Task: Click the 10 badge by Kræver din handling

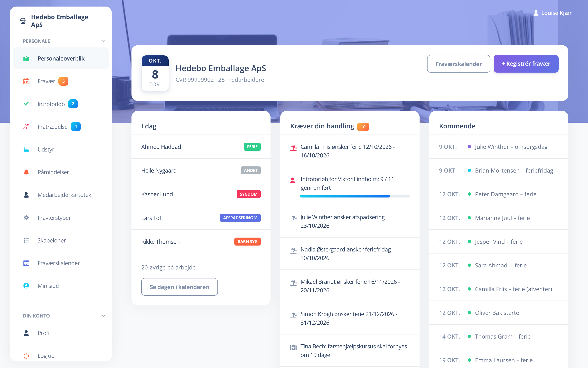Action: click(x=363, y=127)
